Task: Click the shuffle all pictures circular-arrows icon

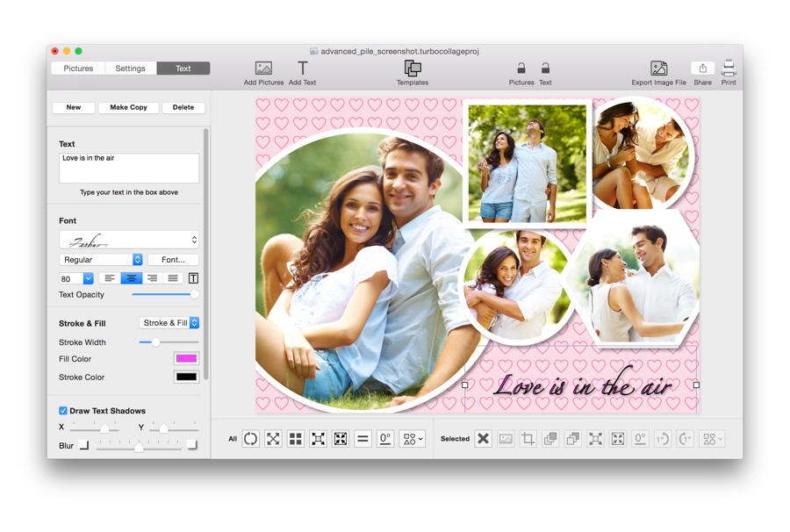Action: pos(251,439)
